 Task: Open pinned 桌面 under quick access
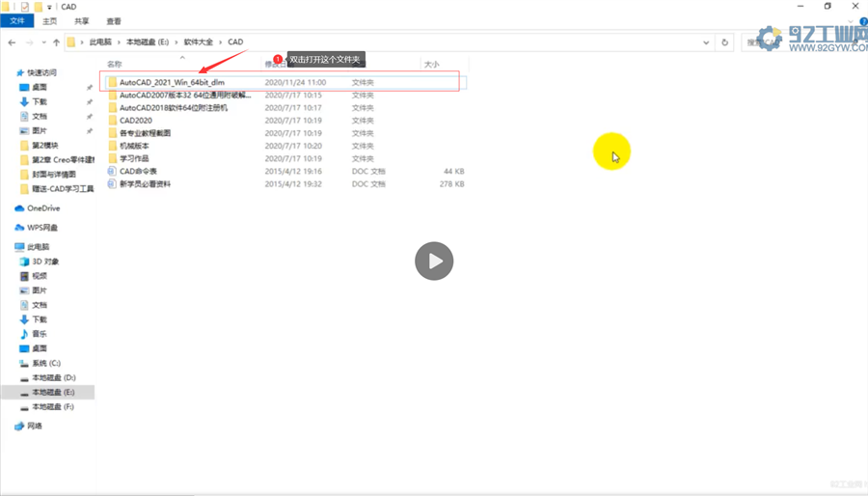pyautogui.click(x=40, y=87)
